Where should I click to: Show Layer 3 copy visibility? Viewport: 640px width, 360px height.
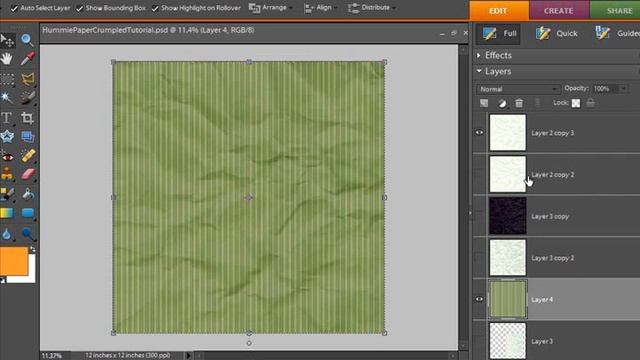pyautogui.click(x=479, y=216)
